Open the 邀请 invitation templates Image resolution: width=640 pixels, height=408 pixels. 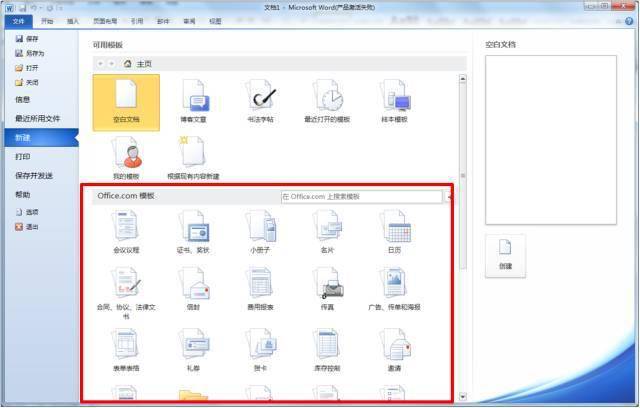[394, 350]
